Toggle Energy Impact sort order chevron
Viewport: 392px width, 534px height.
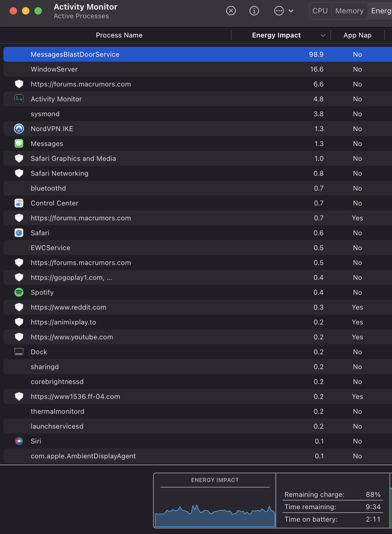click(x=323, y=36)
